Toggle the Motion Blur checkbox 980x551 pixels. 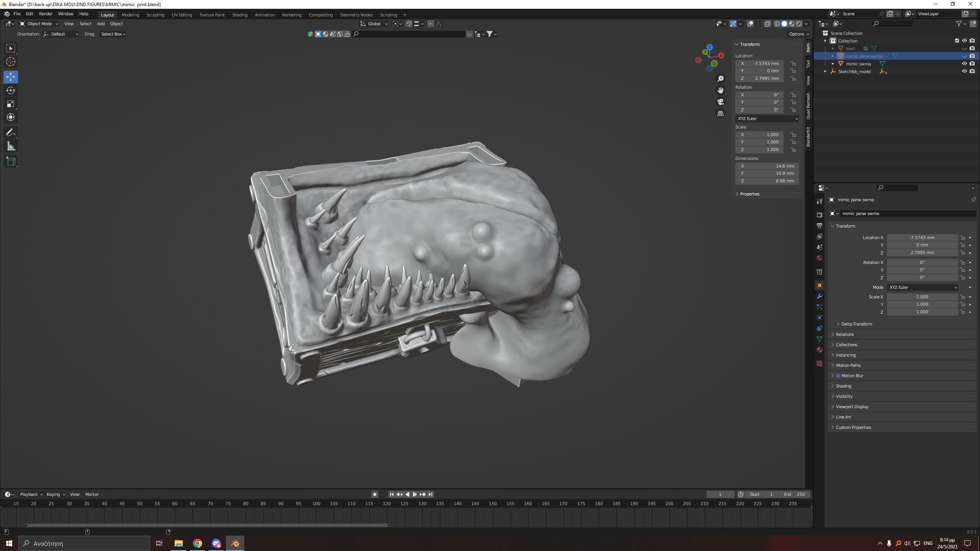coord(838,376)
